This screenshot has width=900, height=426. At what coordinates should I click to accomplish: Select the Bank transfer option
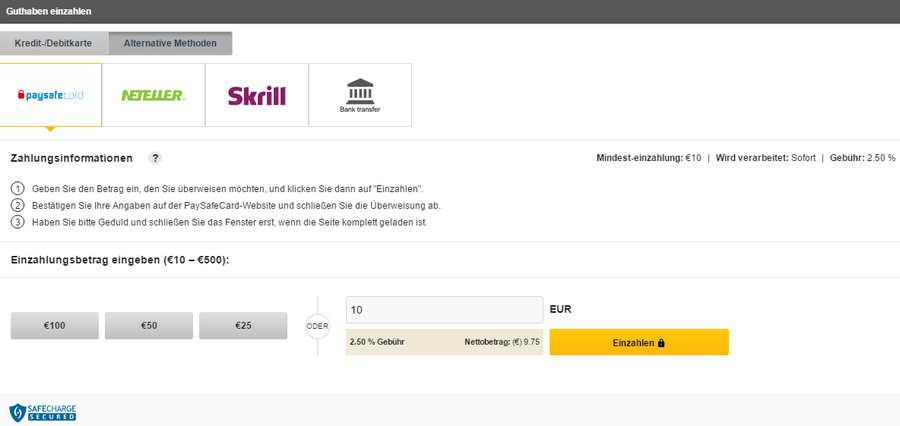click(x=360, y=95)
